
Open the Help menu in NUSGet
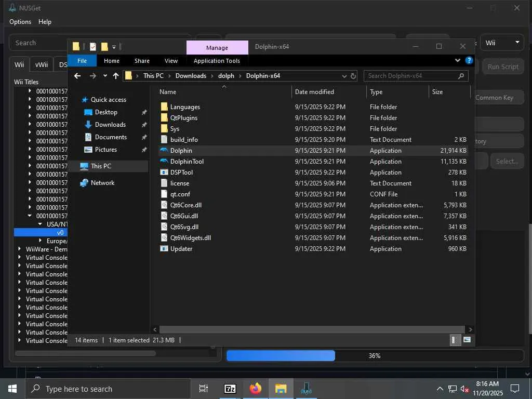[45, 22]
